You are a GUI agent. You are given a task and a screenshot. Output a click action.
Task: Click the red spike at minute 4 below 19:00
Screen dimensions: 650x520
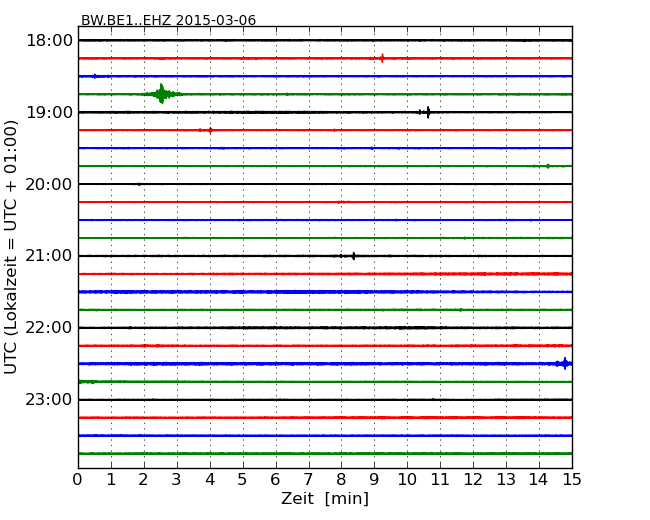pos(211,130)
